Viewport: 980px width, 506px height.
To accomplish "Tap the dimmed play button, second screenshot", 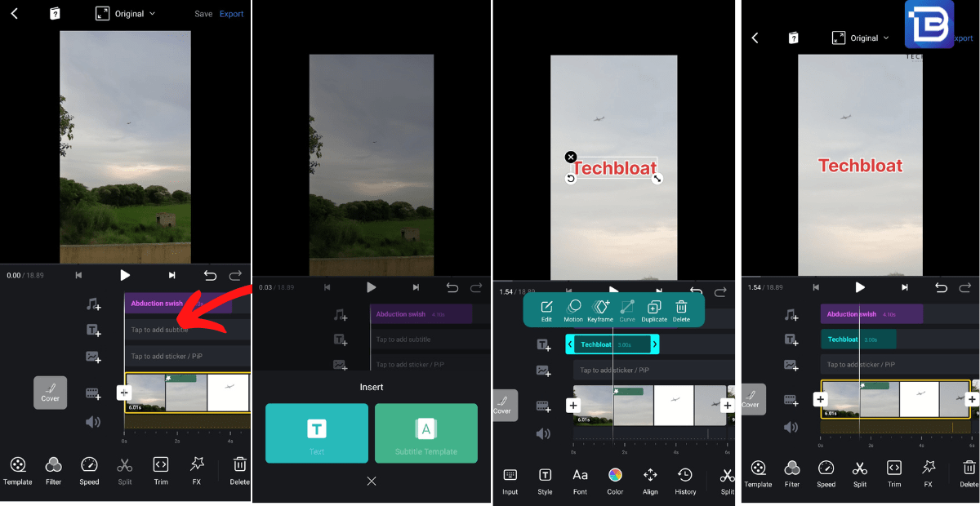I will pyautogui.click(x=372, y=287).
